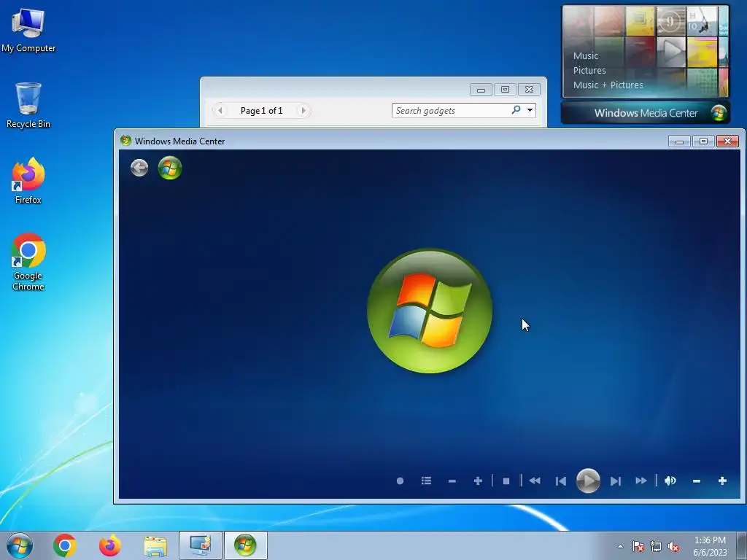
Task: Click the Record button in playback bar
Action: point(400,481)
